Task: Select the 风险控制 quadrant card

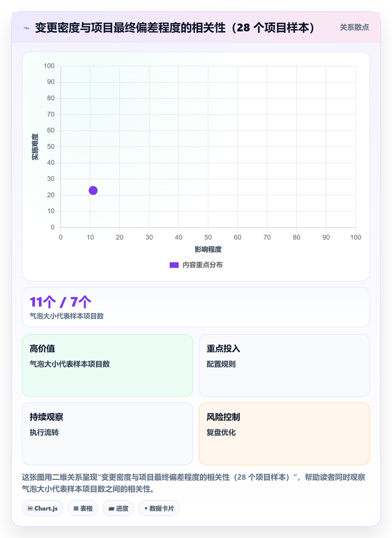Action: (x=284, y=433)
